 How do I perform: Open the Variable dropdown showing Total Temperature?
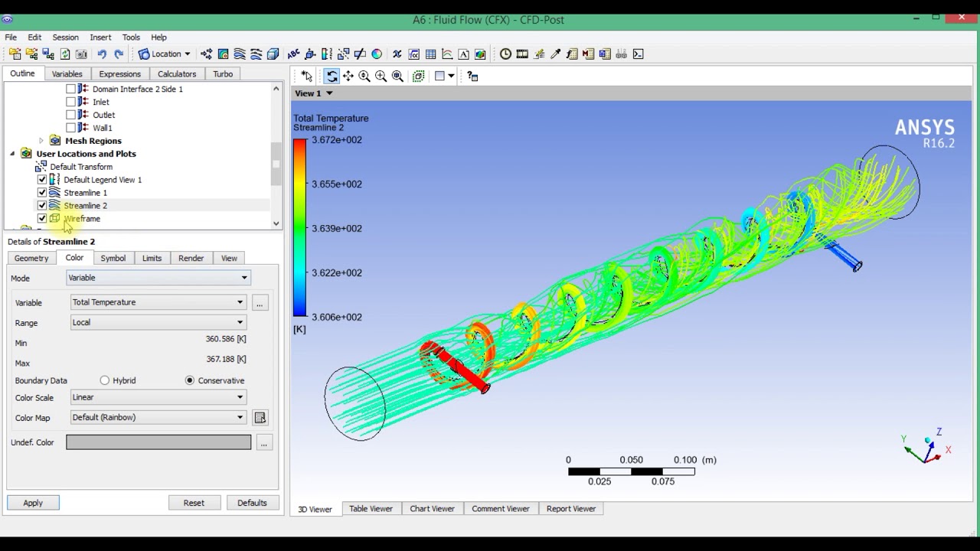pos(158,302)
